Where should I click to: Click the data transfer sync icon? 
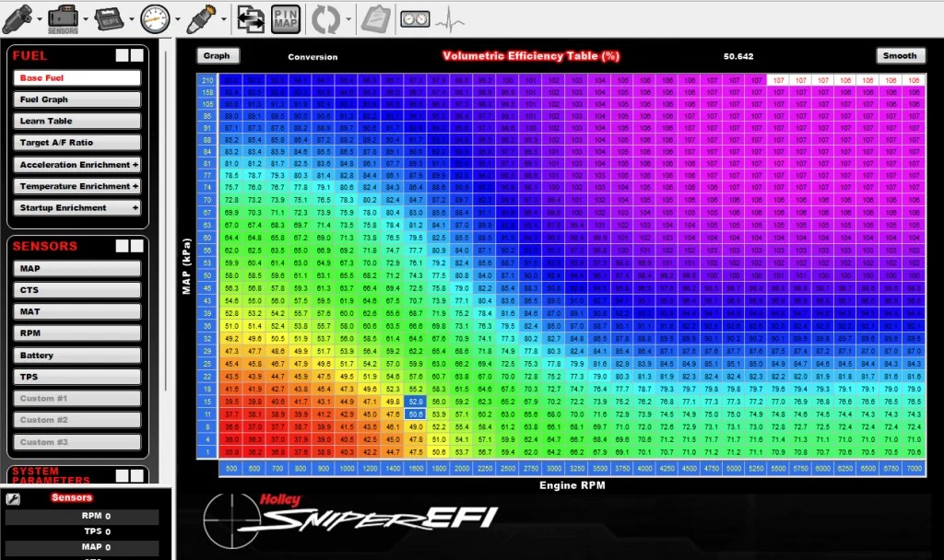tap(249, 18)
